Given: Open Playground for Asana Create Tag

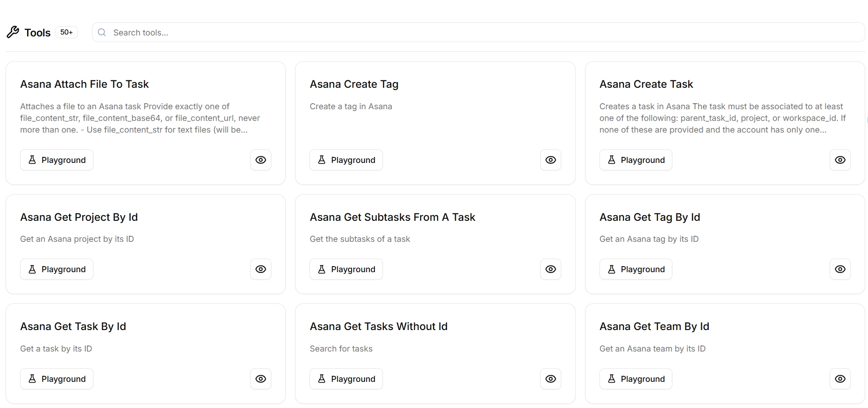Looking at the screenshot, I should (x=346, y=160).
